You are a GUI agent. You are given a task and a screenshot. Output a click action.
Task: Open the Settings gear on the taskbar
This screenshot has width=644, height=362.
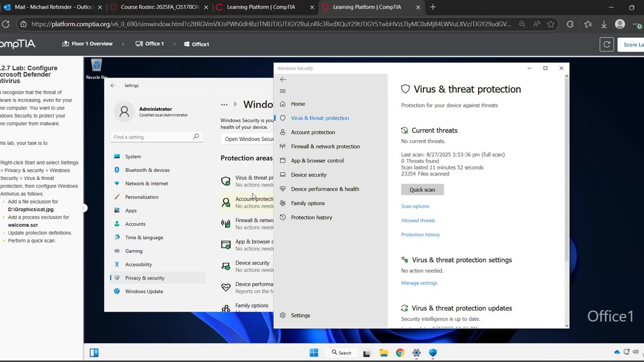point(417,352)
